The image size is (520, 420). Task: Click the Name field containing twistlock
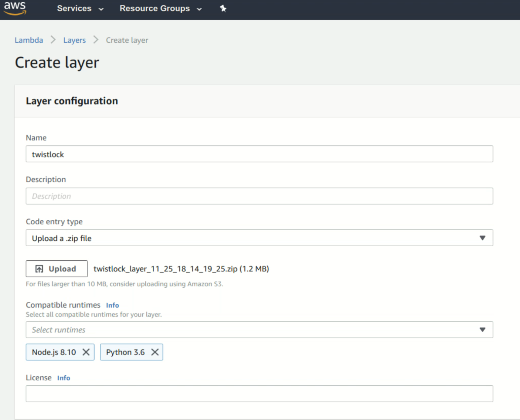point(259,154)
